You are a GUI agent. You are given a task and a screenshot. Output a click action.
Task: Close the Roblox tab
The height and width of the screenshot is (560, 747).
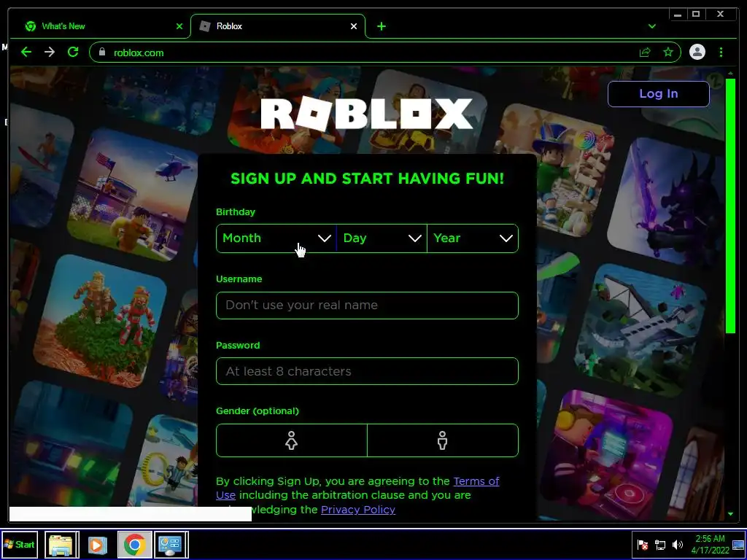pos(354,26)
